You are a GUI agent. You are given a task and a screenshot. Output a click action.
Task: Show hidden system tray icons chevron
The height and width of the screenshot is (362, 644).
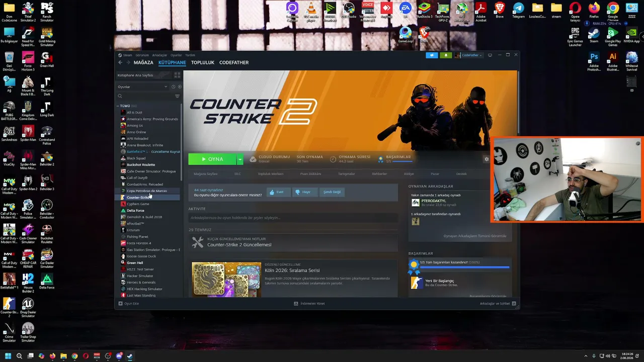coord(586,356)
